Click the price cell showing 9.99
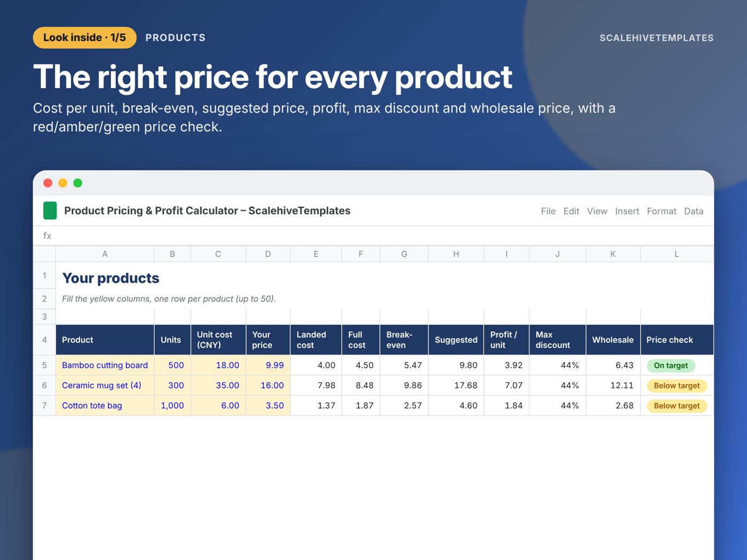The height and width of the screenshot is (560, 747). pyautogui.click(x=268, y=365)
